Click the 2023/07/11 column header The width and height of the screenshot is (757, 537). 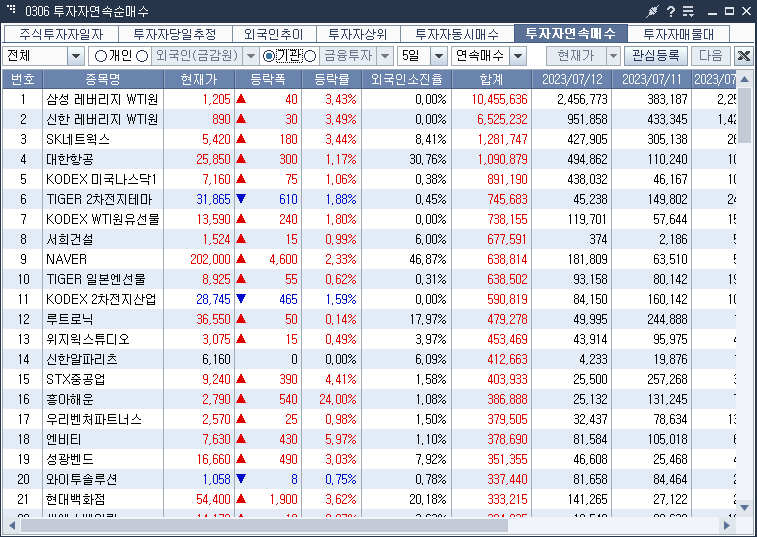click(651, 79)
